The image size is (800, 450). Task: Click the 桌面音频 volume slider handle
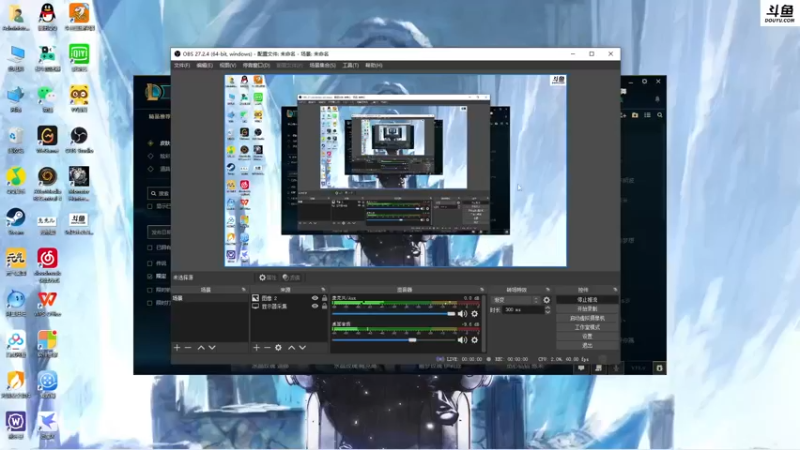(412, 340)
